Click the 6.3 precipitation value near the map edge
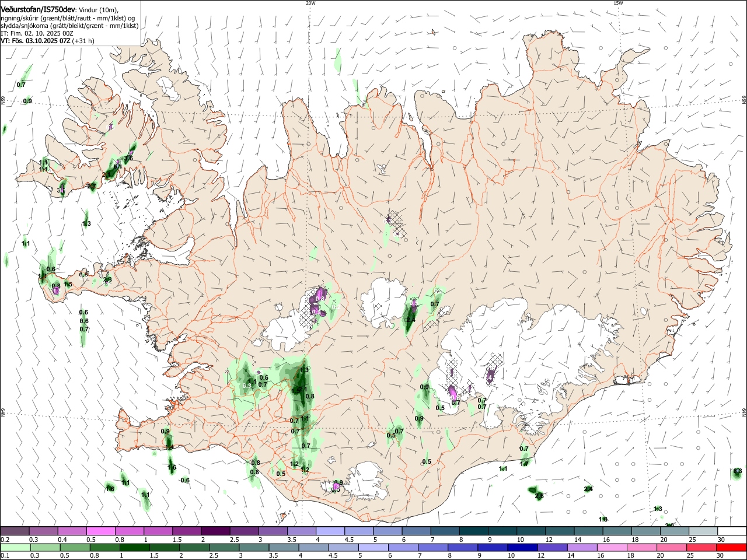Image resolution: width=747 pixels, height=560 pixels. pyautogui.click(x=737, y=471)
